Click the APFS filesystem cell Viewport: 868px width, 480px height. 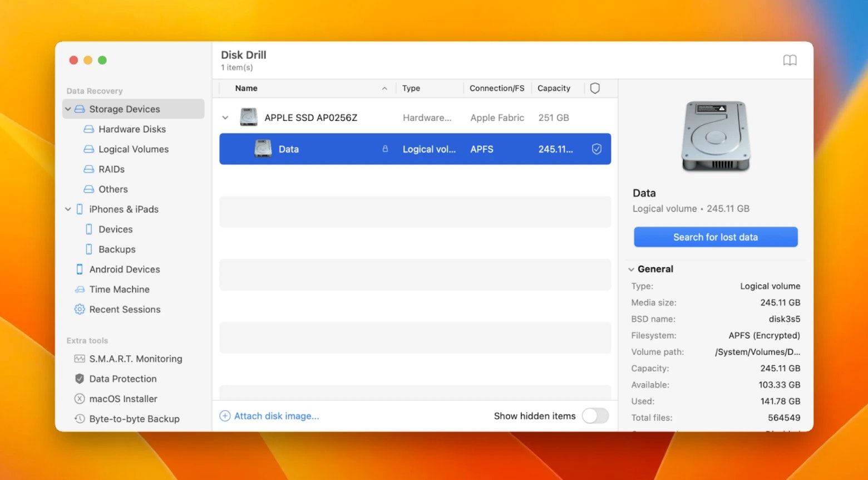[482, 149]
